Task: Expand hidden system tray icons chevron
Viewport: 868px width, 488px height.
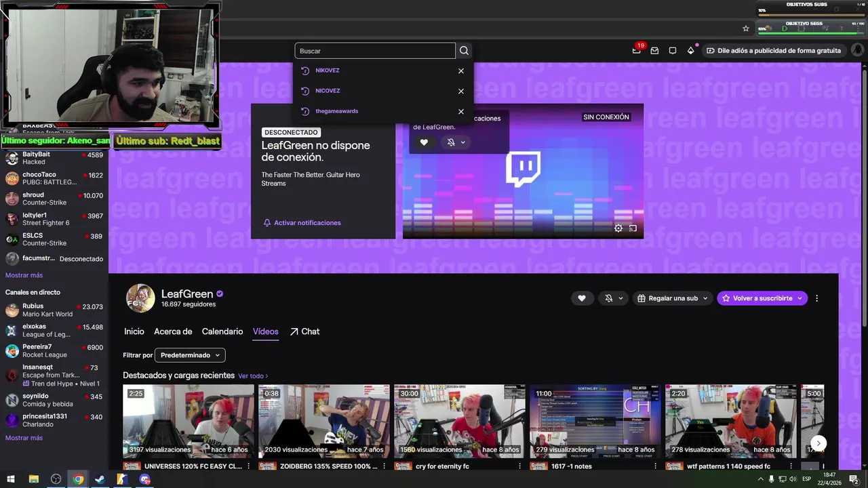Action: point(760,479)
